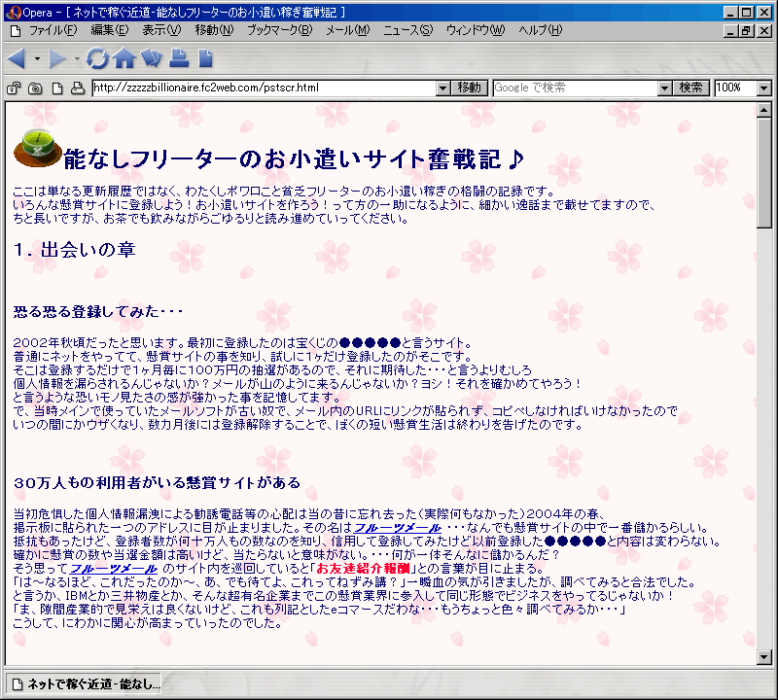Restore the inner document window

tap(746, 31)
